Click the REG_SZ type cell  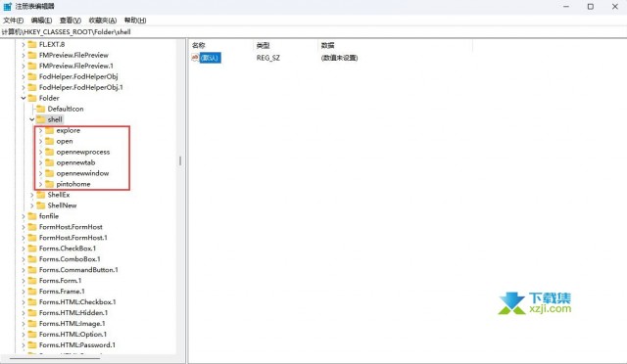pos(267,58)
